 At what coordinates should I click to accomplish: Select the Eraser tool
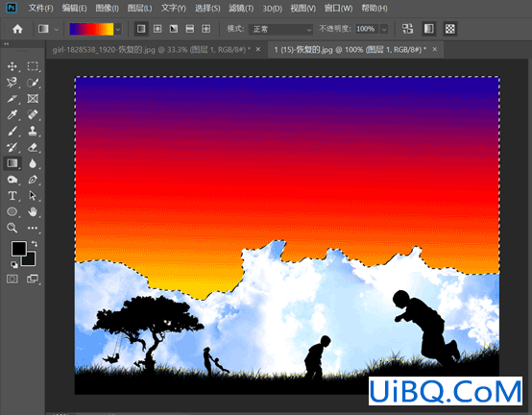33,147
